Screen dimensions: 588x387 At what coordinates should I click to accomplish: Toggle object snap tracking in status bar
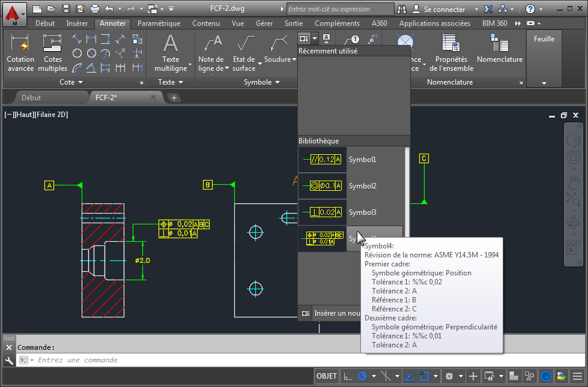[409, 376]
